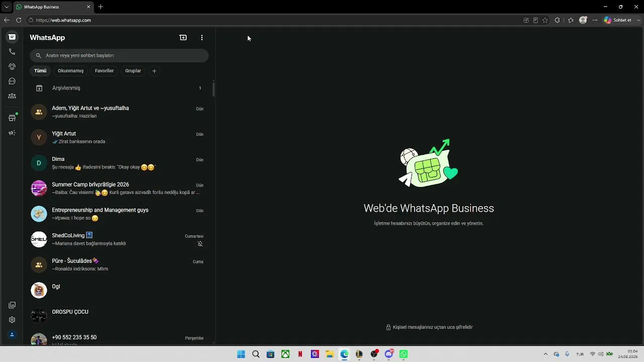The width and height of the screenshot is (644, 362).
Task: Open the Summer Camp brīvprātīgie 2026 chat
Action: click(x=119, y=188)
